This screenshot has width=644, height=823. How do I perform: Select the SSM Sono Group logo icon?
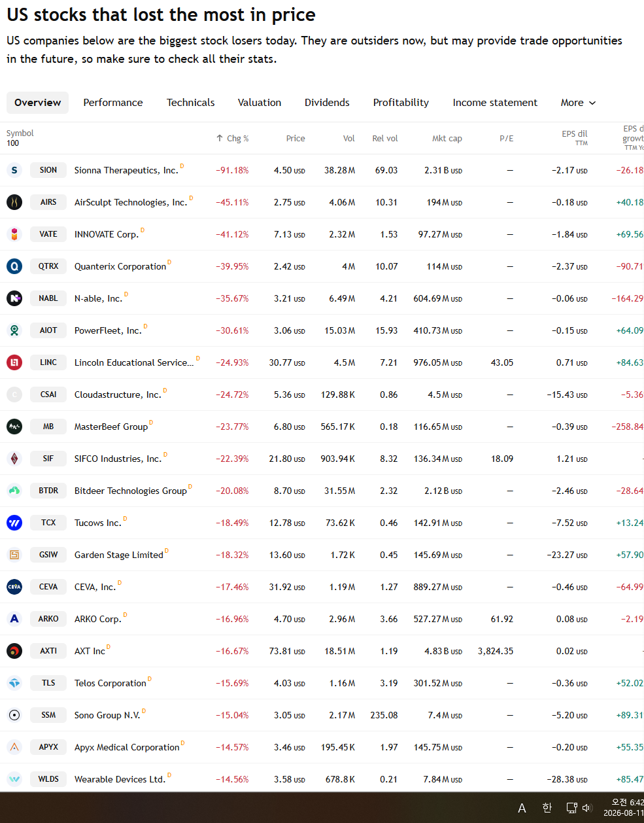14,715
